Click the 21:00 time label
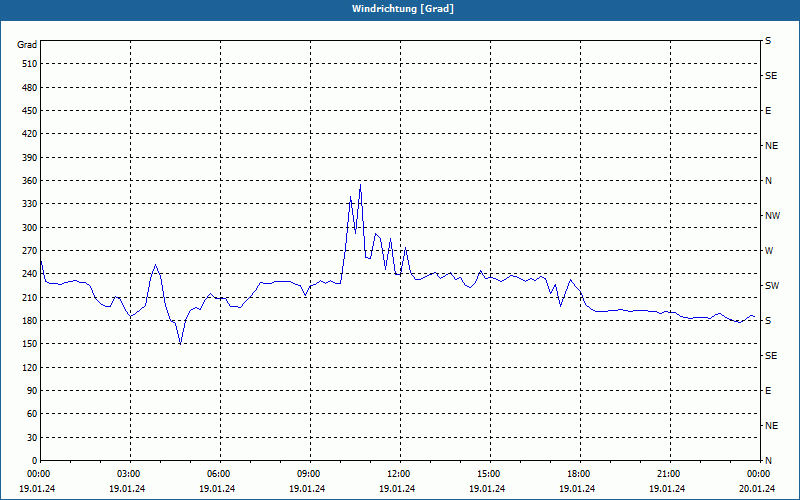This screenshot has width=800, height=500. pyautogui.click(x=669, y=474)
